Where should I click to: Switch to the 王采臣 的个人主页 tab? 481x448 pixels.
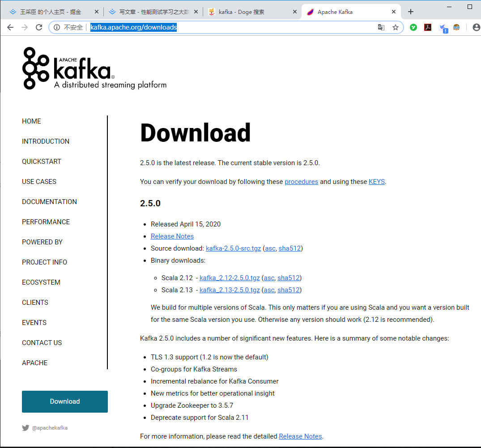click(51, 12)
